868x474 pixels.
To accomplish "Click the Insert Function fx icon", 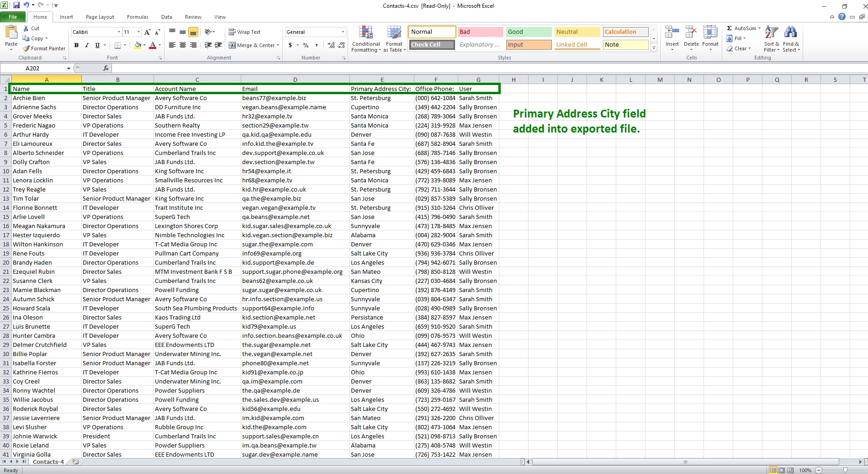I will [x=106, y=68].
